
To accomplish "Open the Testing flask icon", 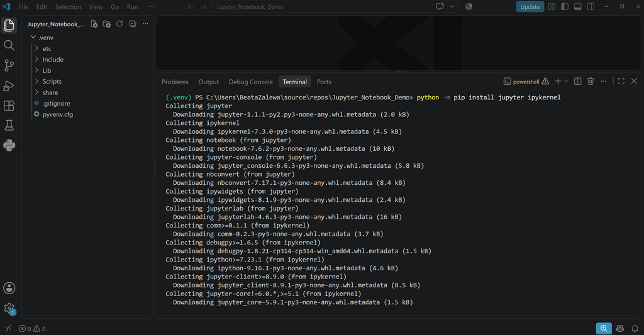I will point(9,125).
